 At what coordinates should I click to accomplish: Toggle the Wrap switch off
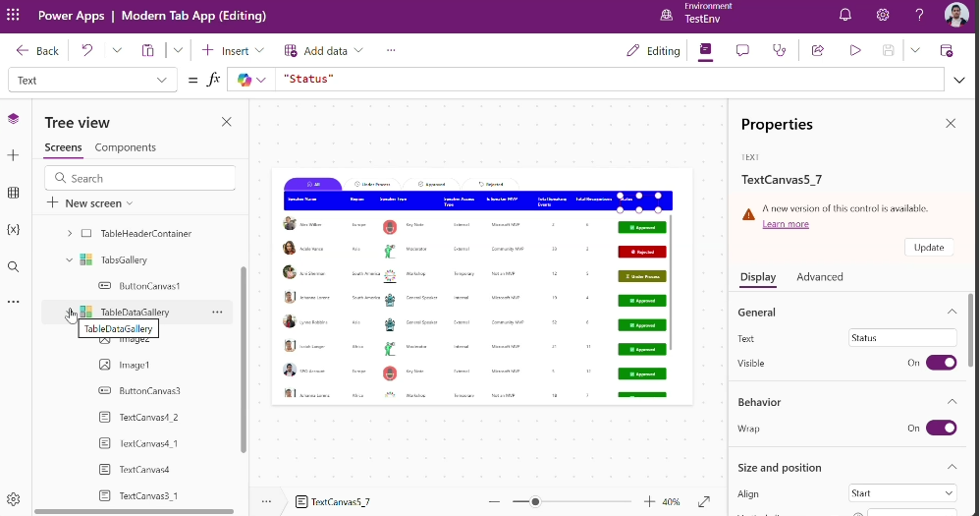coord(940,429)
